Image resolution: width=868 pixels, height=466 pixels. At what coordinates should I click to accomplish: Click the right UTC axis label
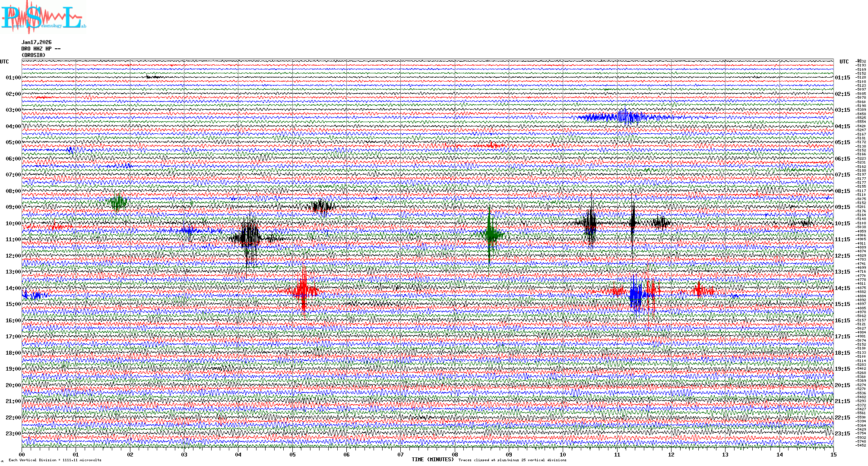(x=844, y=62)
